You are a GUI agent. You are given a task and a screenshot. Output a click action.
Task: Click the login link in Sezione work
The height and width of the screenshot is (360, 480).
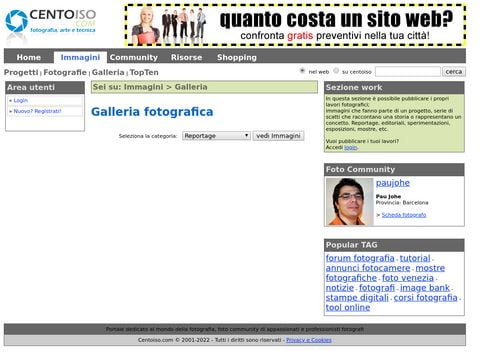(x=351, y=147)
